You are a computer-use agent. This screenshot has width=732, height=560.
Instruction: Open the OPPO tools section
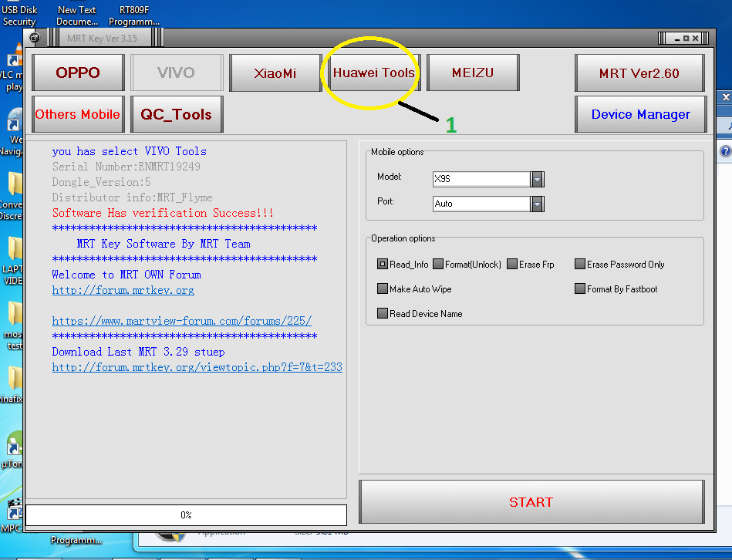[78, 73]
